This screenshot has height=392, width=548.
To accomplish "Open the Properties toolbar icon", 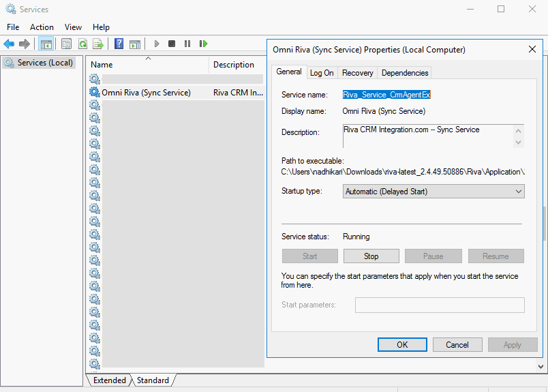I will 66,44.
